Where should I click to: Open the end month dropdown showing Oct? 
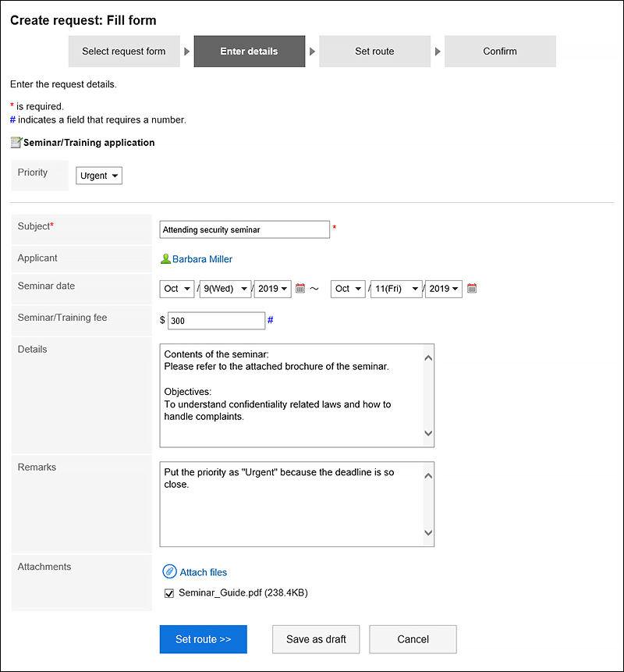[348, 289]
